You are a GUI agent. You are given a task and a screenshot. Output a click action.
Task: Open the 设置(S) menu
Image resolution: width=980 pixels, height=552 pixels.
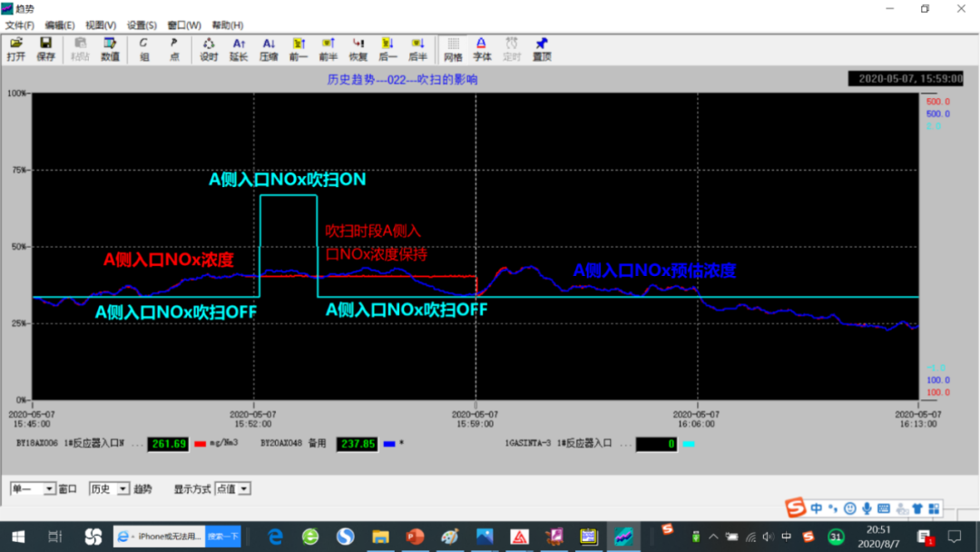pyautogui.click(x=142, y=25)
